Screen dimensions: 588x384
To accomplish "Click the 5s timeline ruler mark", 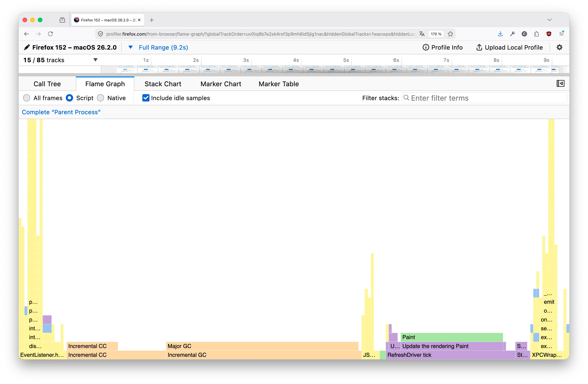I will tap(346, 60).
